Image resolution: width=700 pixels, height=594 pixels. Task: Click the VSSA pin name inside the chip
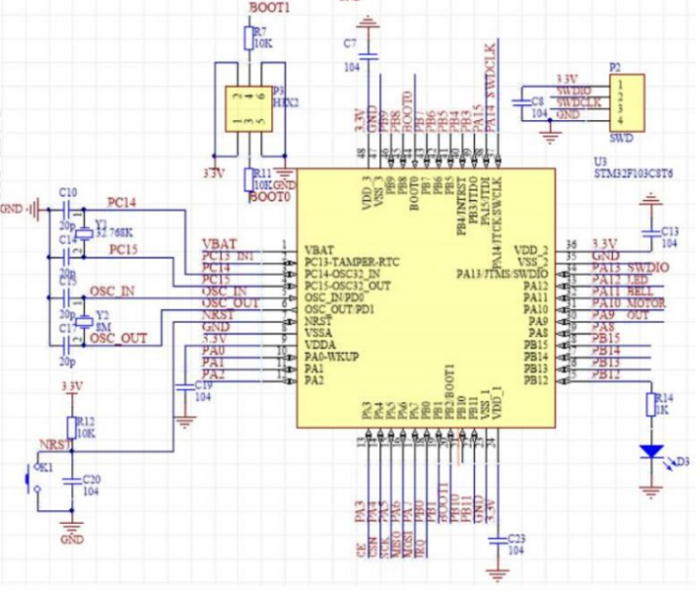tap(319, 334)
